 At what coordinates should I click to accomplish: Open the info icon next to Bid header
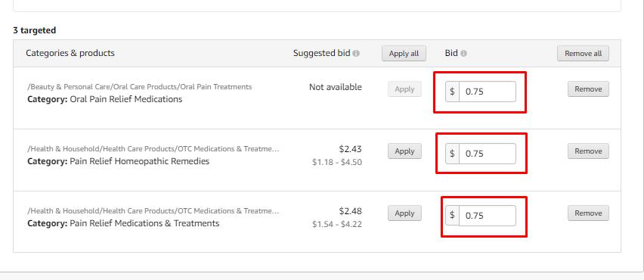[463, 54]
